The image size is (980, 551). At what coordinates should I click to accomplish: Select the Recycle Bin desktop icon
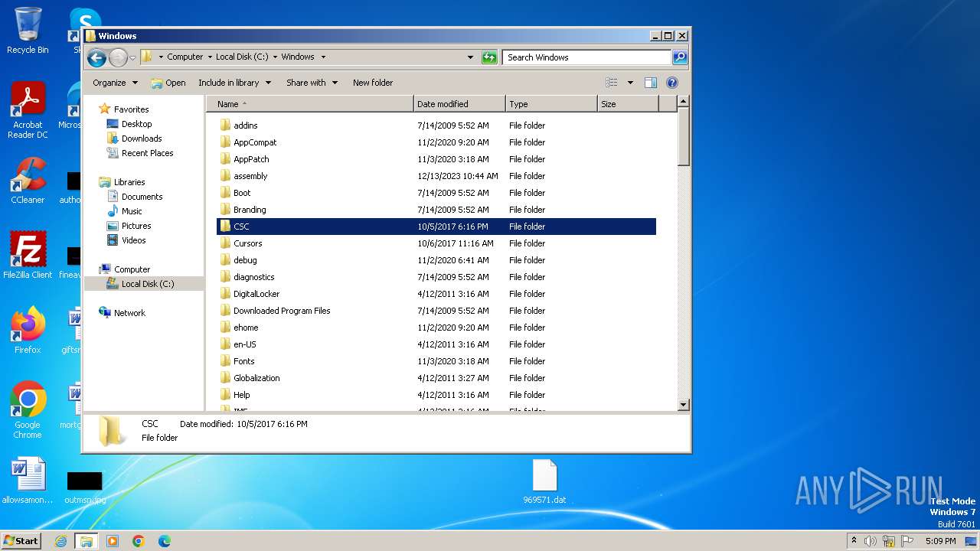coord(28,31)
